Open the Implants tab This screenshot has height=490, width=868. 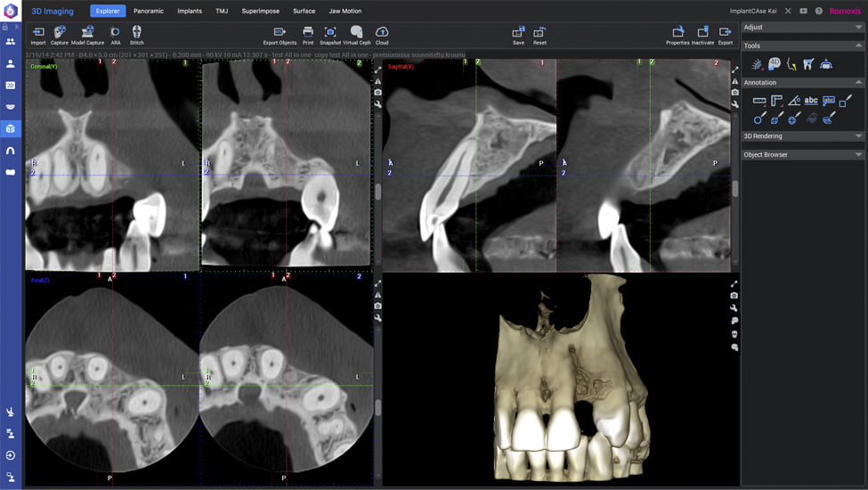(190, 11)
